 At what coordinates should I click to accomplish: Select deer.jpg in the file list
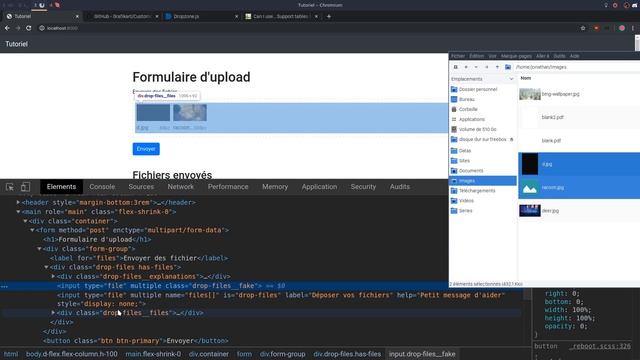(x=579, y=211)
